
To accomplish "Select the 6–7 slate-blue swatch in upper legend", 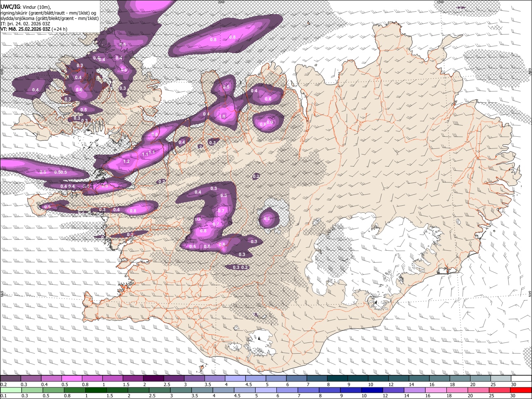I will pyautogui.click(x=296, y=378).
